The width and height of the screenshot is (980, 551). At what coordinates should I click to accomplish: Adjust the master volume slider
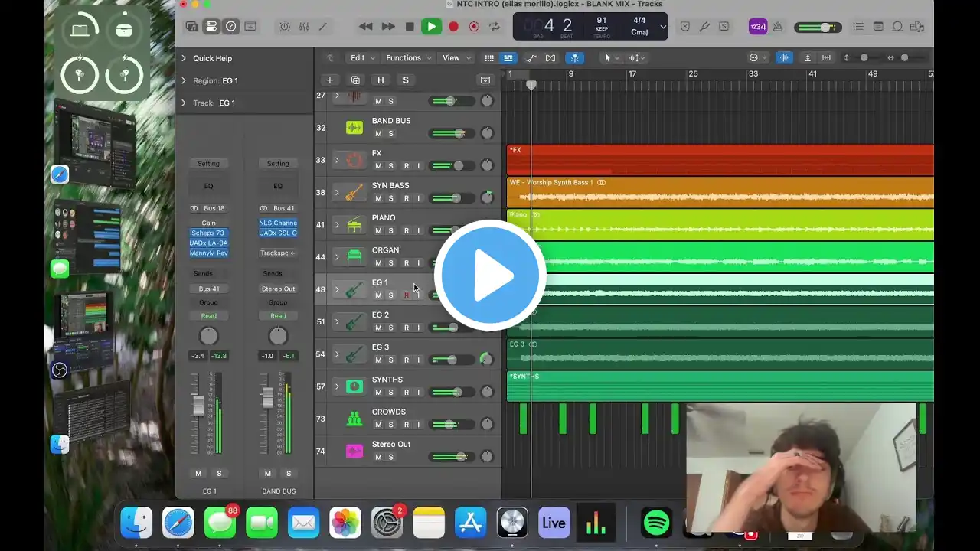tap(817, 28)
